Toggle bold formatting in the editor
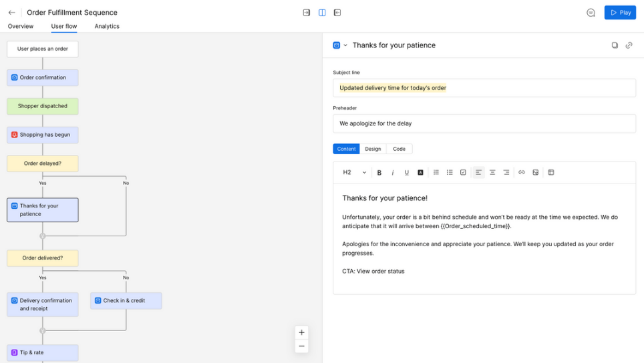Screen dimensions: 644x363 (x=379, y=172)
